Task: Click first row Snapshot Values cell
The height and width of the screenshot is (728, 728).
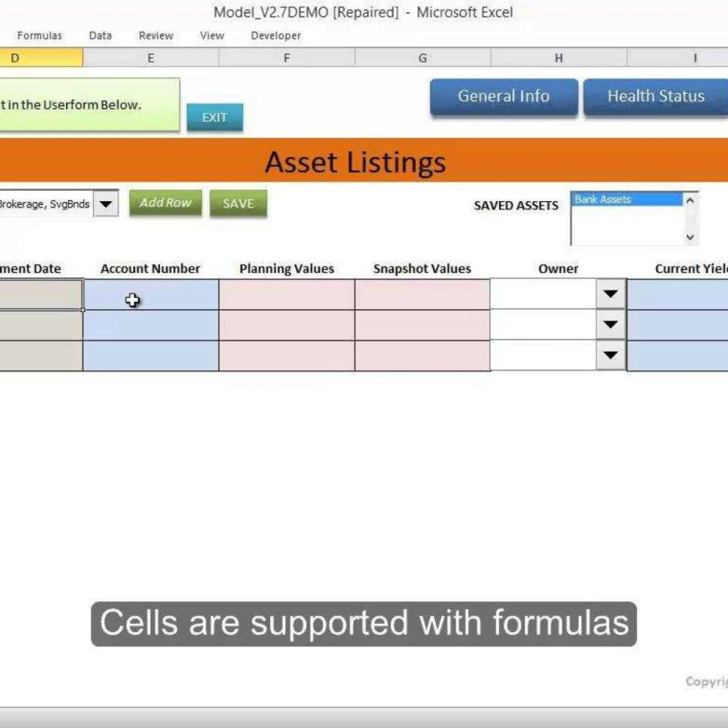Action: coord(423,294)
